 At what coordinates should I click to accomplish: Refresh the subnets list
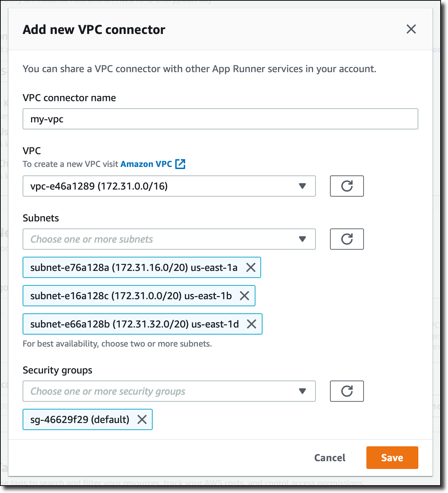(x=347, y=239)
